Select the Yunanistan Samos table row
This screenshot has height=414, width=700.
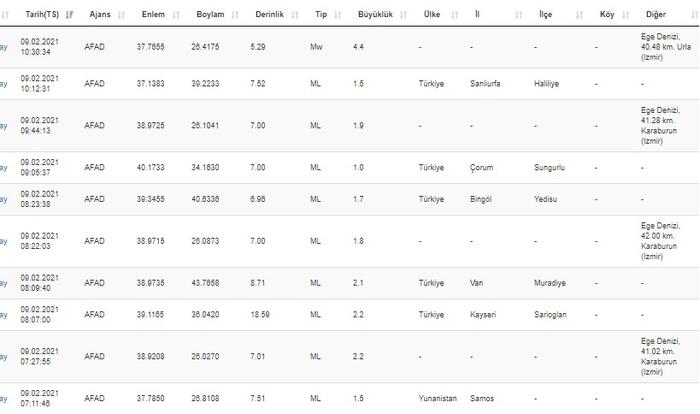(x=350, y=398)
